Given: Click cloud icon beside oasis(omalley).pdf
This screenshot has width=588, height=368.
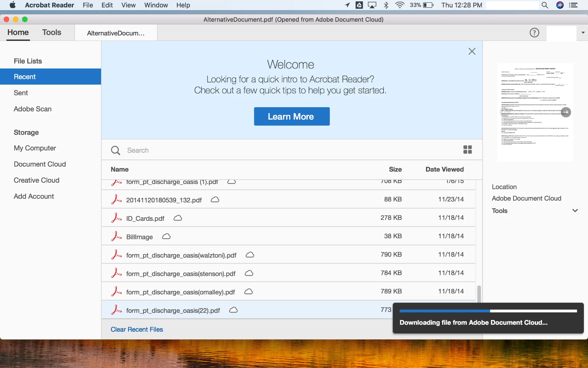Looking at the screenshot, I should click(248, 291).
